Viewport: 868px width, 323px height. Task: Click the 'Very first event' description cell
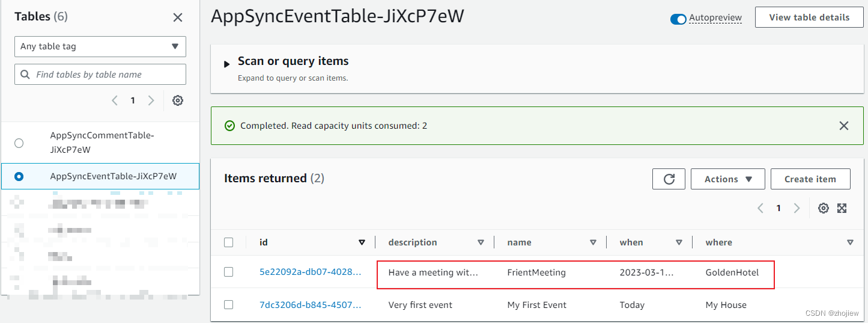click(x=420, y=305)
